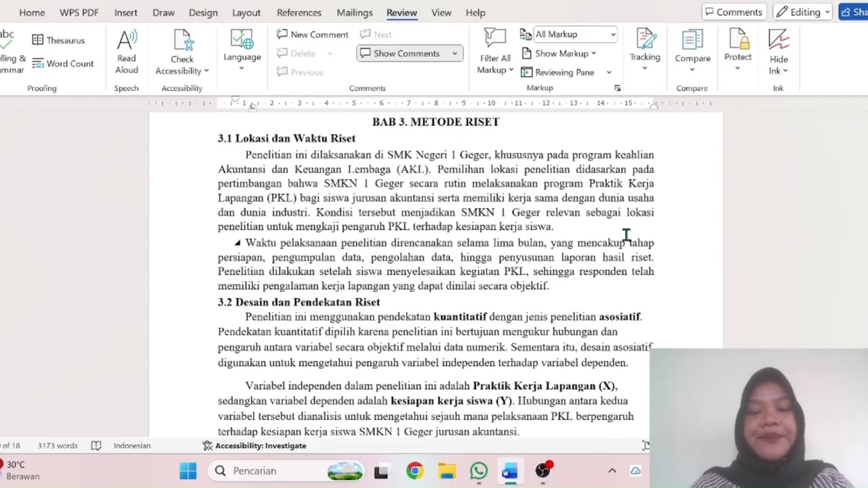Click the Indonesian language indicator
Image resolution: width=868 pixels, height=488 pixels.
(x=132, y=446)
